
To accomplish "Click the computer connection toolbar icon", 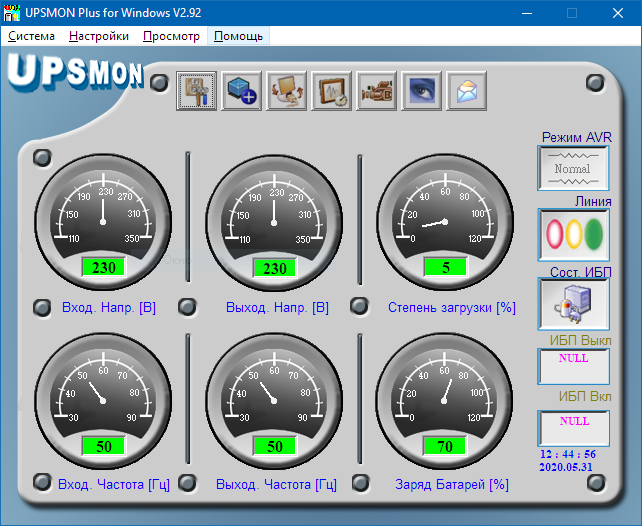I will coord(287,91).
